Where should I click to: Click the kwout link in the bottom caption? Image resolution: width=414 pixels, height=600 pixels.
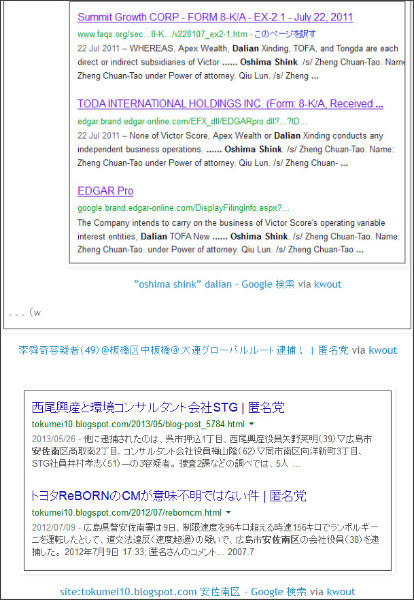pyautogui.click(x=341, y=592)
